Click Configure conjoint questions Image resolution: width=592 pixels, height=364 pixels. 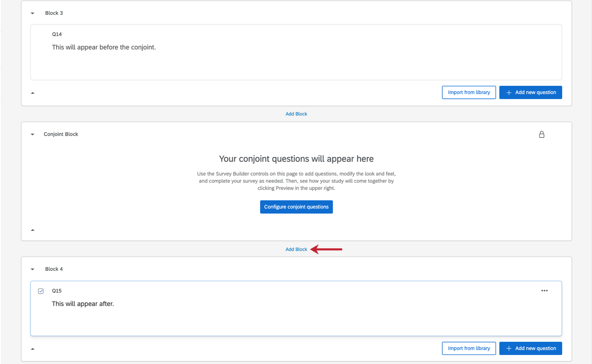pyautogui.click(x=296, y=207)
